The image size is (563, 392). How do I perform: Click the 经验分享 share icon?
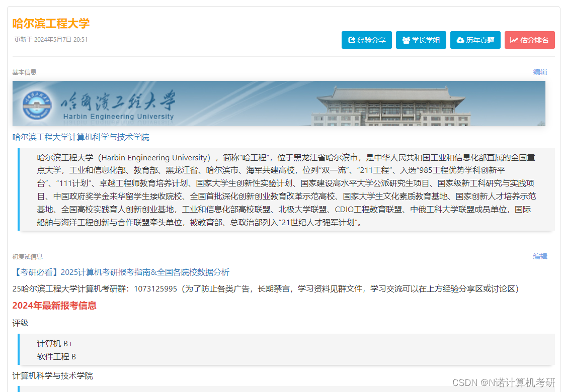(x=352, y=40)
